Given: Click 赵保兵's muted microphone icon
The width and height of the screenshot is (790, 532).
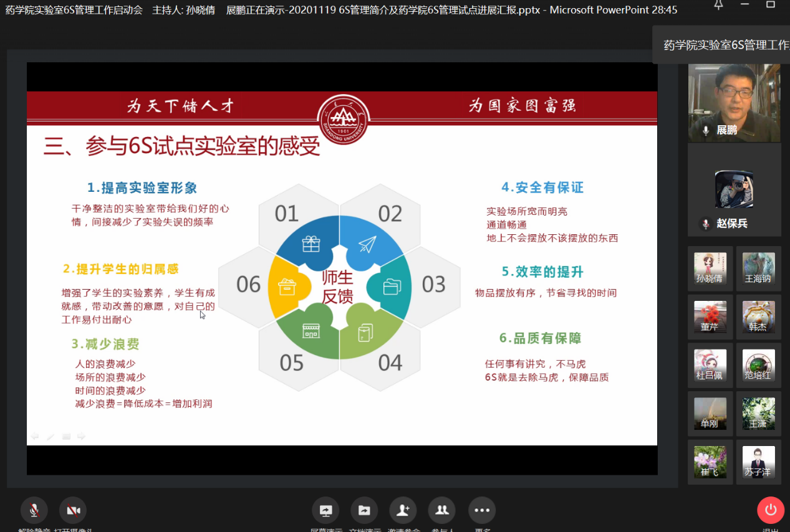Looking at the screenshot, I should (706, 224).
